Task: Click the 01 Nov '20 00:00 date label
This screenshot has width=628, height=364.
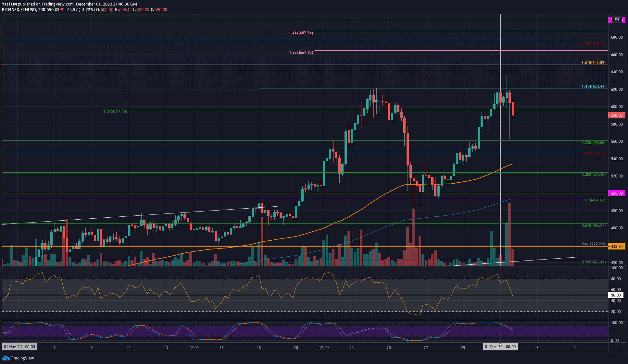Action: point(19,347)
